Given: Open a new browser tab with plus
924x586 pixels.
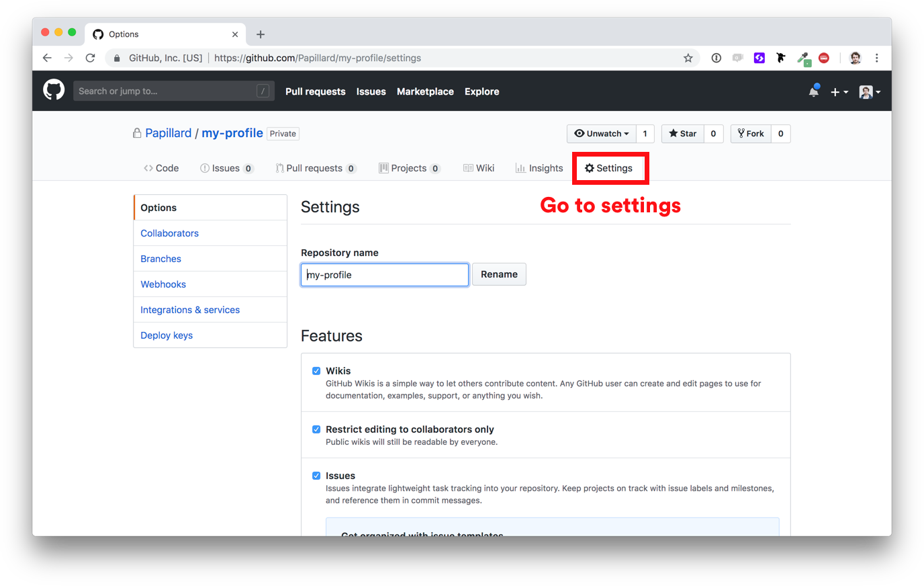Looking at the screenshot, I should coord(261,34).
